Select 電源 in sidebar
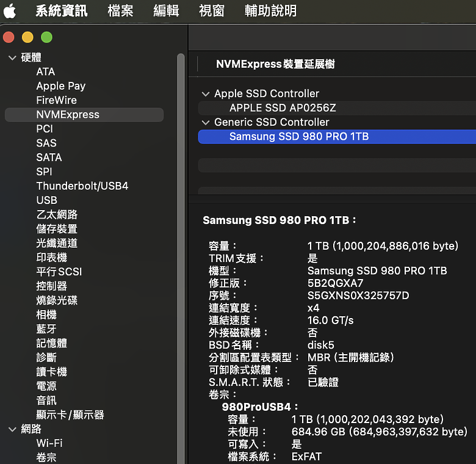Viewport: 476px width, 464px height. [46, 386]
